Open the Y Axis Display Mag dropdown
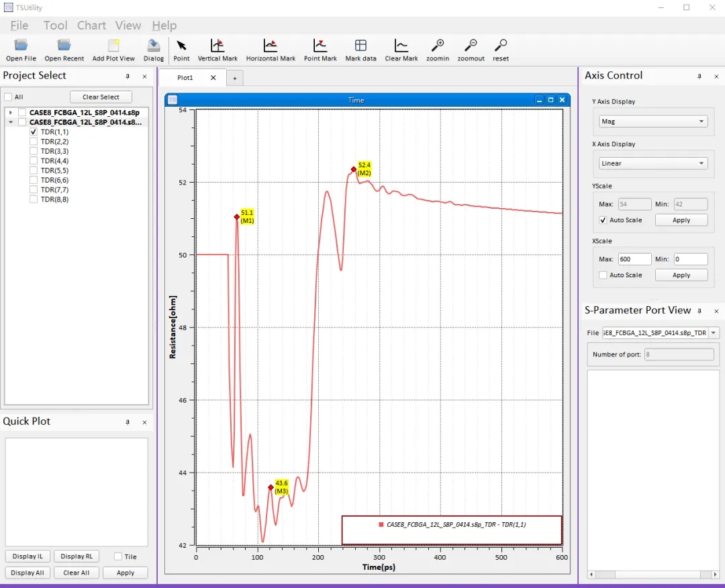This screenshot has width=725, height=588. point(652,121)
